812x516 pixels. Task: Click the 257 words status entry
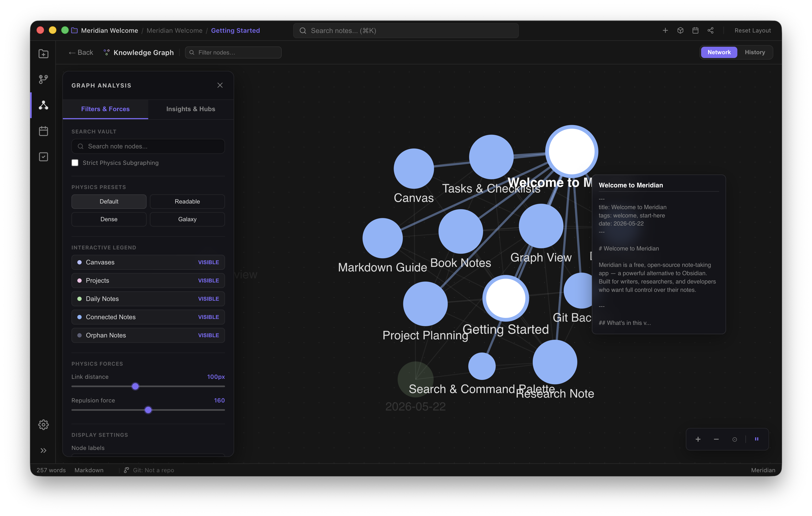coord(51,470)
